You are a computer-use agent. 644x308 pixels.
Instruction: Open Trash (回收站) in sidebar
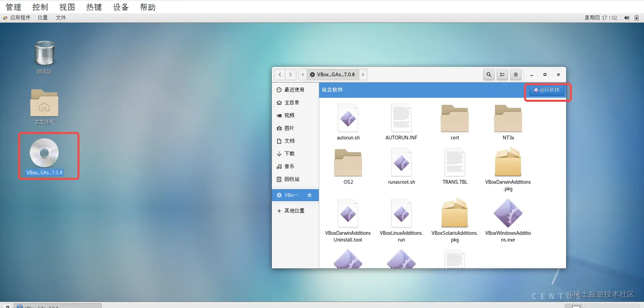click(x=296, y=179)
